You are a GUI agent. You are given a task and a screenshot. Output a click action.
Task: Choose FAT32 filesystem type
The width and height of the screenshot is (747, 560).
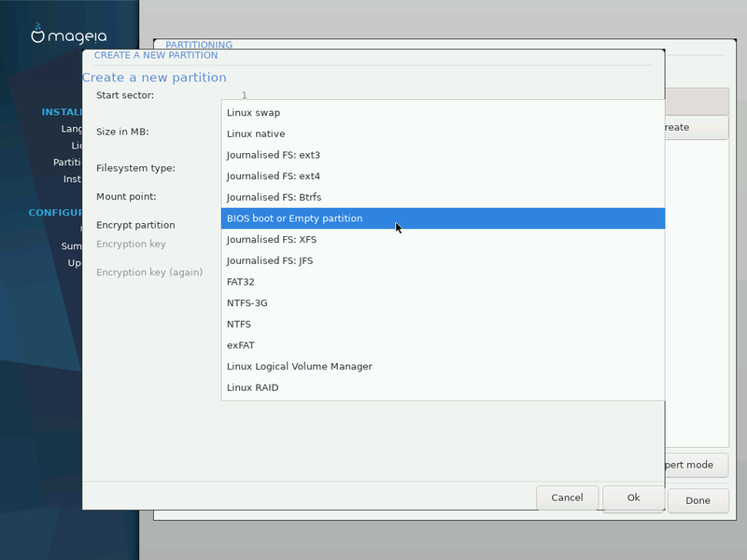tap(241, 282)
